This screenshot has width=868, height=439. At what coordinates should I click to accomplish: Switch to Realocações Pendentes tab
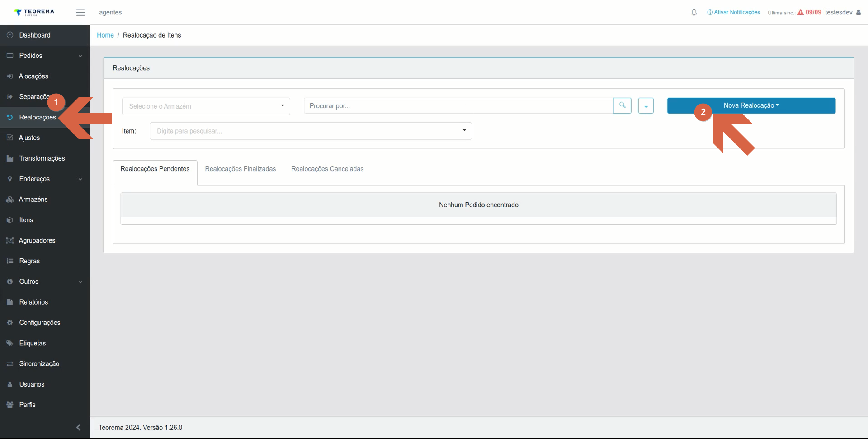(155, 169)
